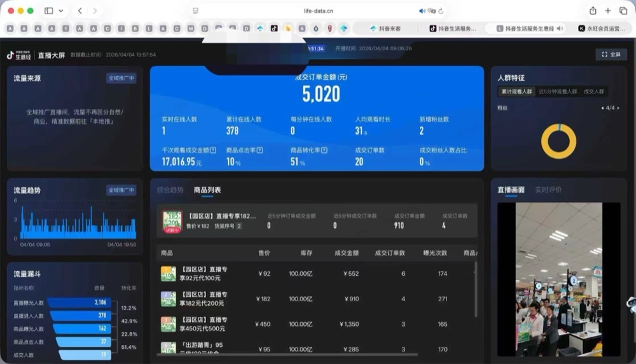Open the sidebar options chevron dropdown
Viewport: 636px width, 364px height.
(61, 11)
